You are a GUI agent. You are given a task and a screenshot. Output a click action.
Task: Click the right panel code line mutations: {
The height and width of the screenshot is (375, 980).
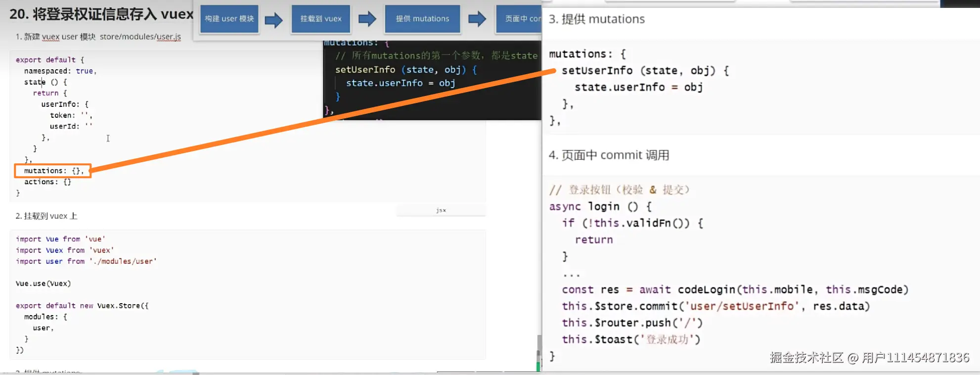coord(587,53)
